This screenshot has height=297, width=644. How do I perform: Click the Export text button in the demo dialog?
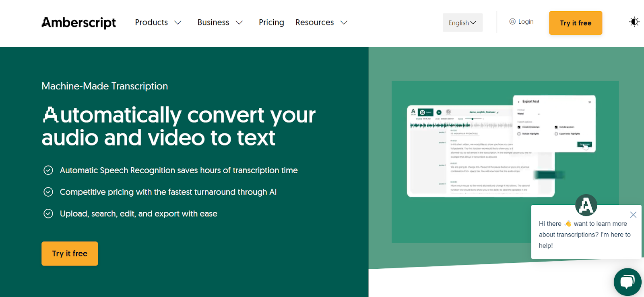pyautogui.click(x=584, y=144)
